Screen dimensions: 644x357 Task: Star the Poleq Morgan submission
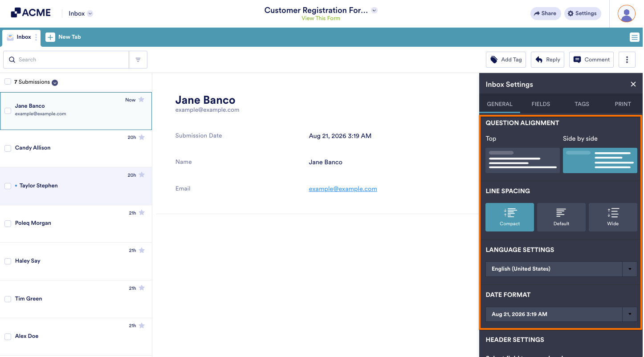[142, 213]
